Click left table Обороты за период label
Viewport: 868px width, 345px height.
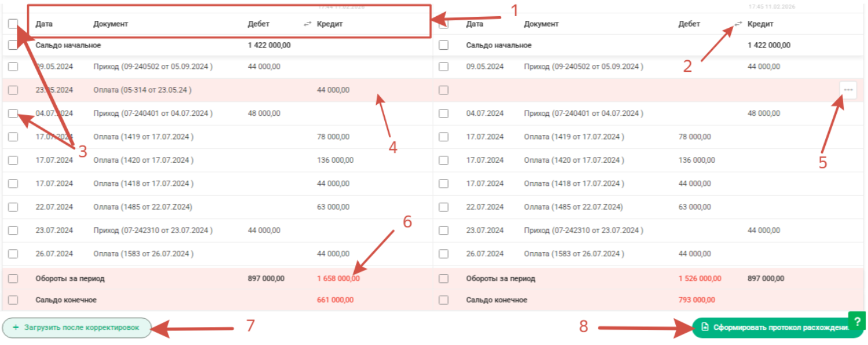pos(70,278)
